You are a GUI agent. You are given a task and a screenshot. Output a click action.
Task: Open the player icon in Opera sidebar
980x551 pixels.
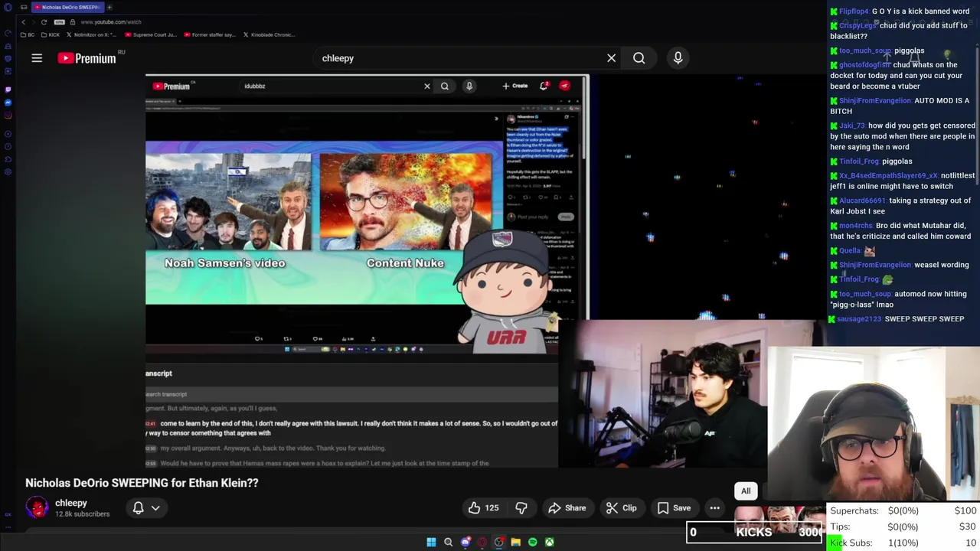tap(8, 135)
